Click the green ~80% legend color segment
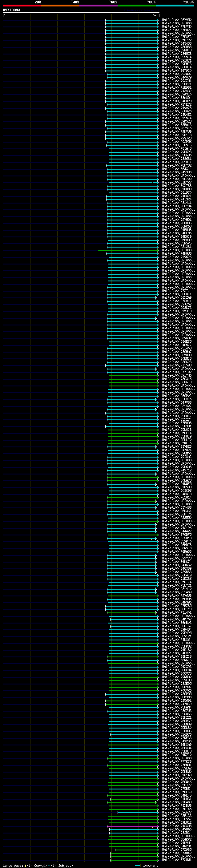 coord(137,6)
